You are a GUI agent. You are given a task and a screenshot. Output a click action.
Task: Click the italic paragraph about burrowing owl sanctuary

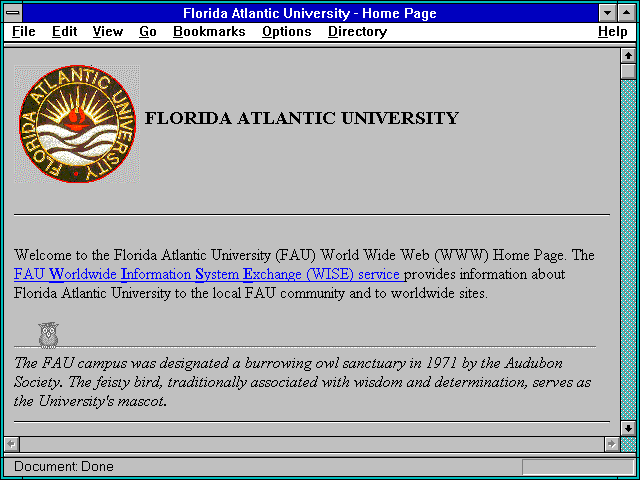(x=302, y=382)
